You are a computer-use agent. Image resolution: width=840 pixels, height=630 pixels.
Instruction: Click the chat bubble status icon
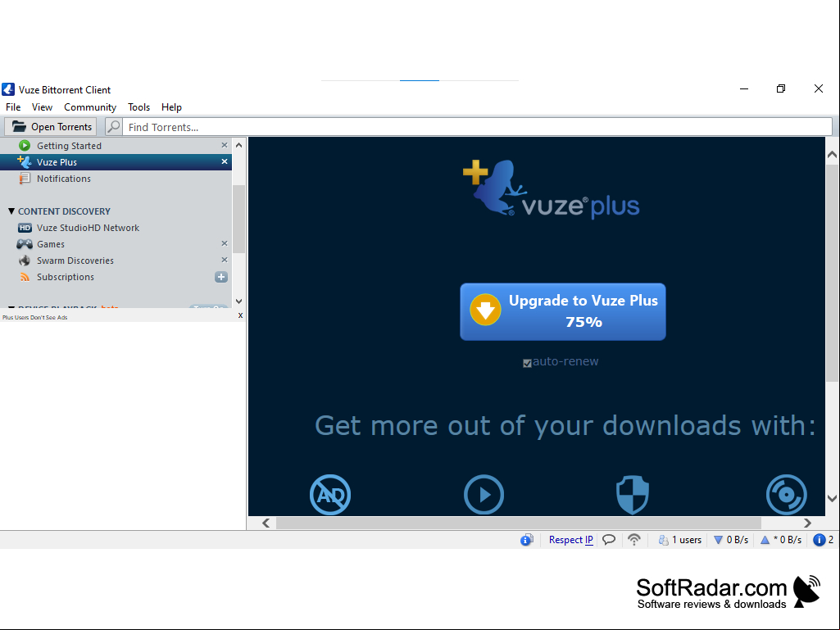609,539
